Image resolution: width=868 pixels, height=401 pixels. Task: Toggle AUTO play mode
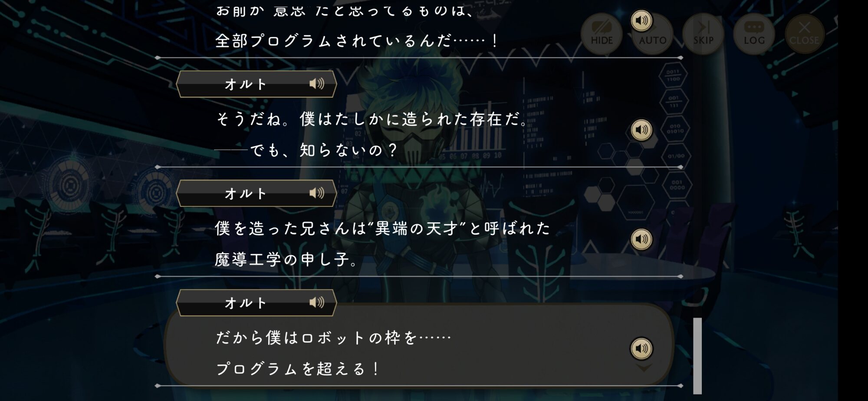click(x=652, y=33)
